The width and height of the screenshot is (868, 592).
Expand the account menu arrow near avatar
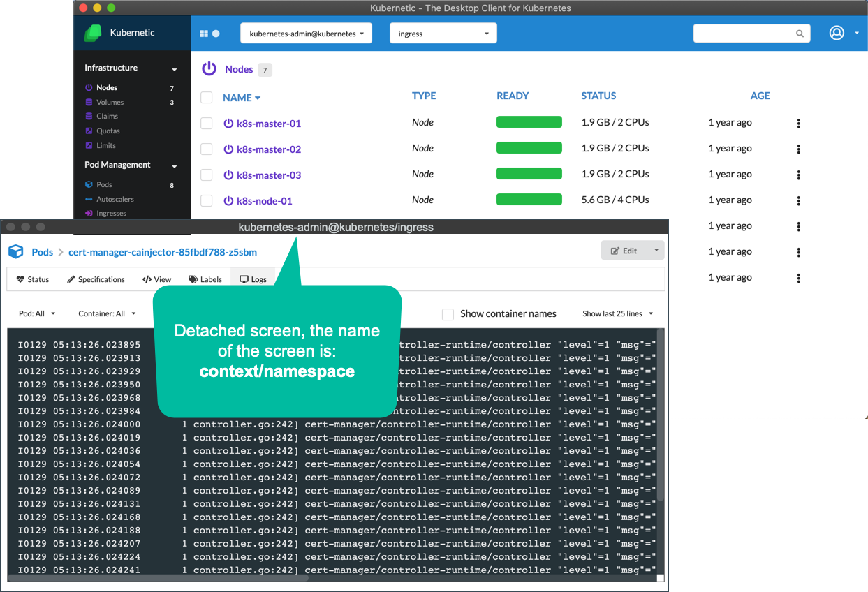click(x=857, y=34)
